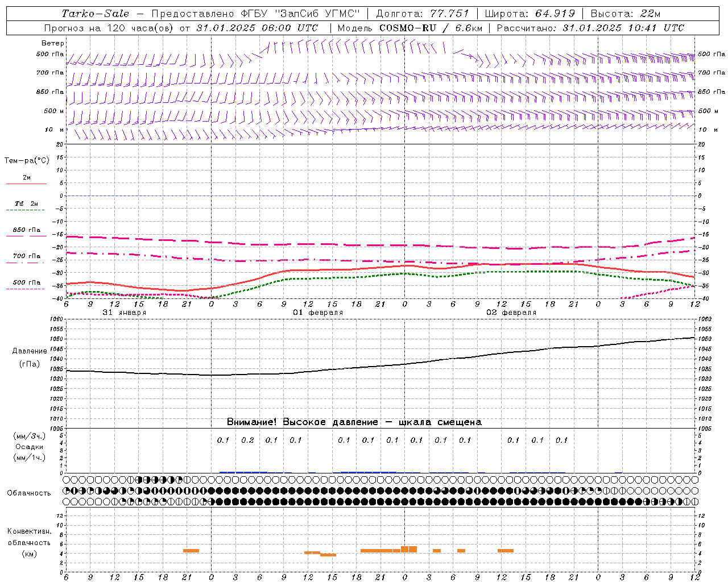Image resolution: width=728 pixels, height=582 pixels.
Task: Click the "700 гПа" dash-dot temperature legend entry
Action: pyautogui.click(x=27, y=256)
